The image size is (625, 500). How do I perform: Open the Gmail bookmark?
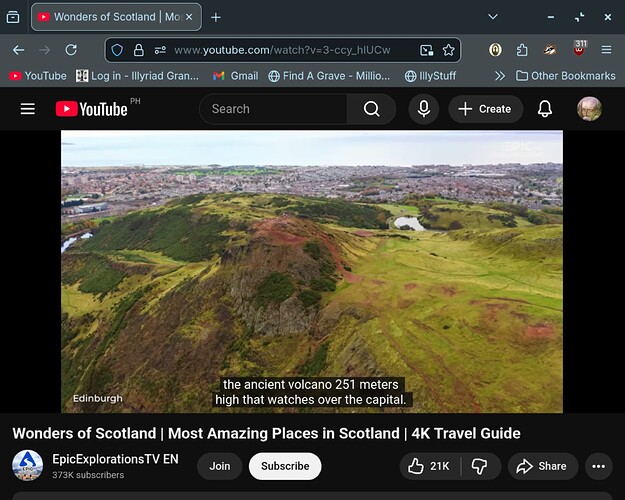[x=236, y=76]
